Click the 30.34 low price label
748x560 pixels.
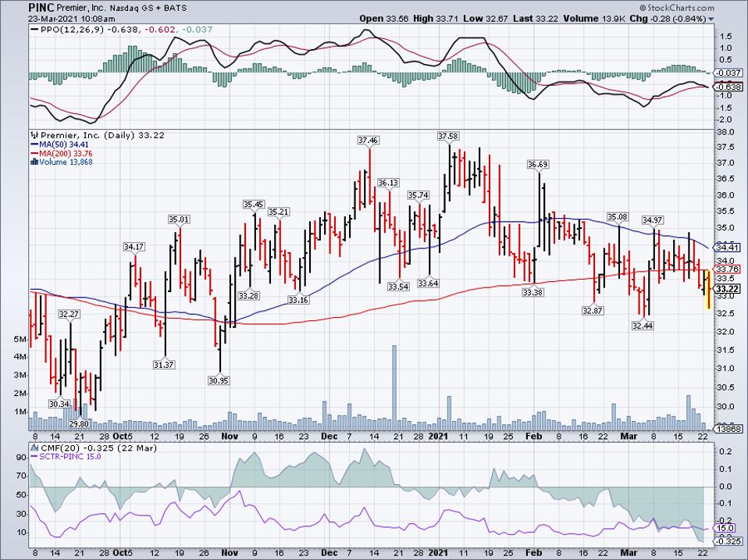pos(59,404)
